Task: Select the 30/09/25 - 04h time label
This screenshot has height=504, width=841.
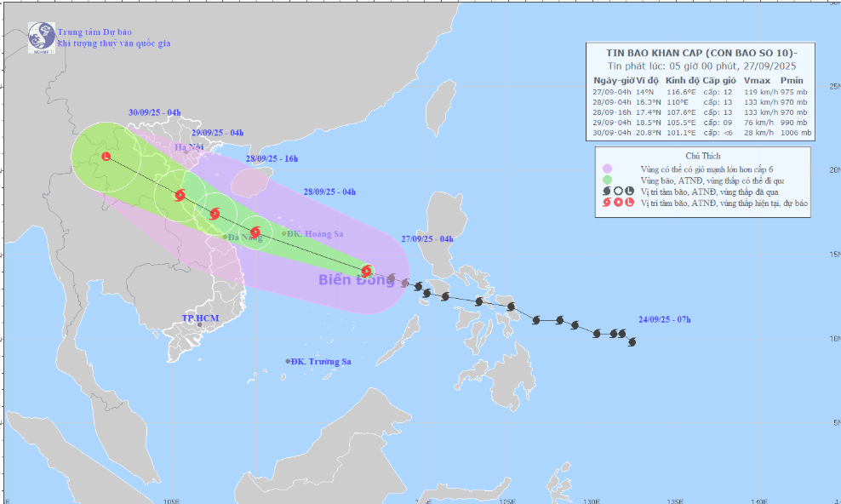Action: click(154, 112)
